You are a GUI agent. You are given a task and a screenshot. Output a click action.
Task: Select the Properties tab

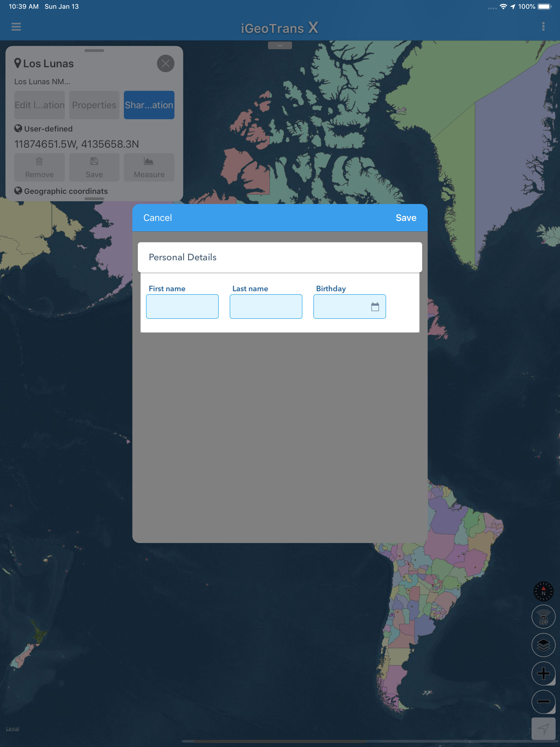94,105
